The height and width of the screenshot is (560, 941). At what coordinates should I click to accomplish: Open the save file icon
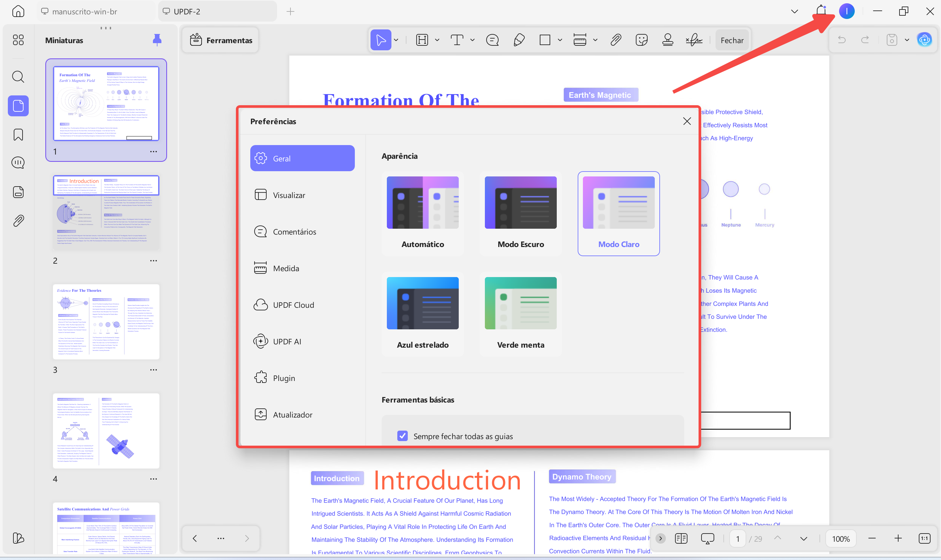click(x=892, y=40)
